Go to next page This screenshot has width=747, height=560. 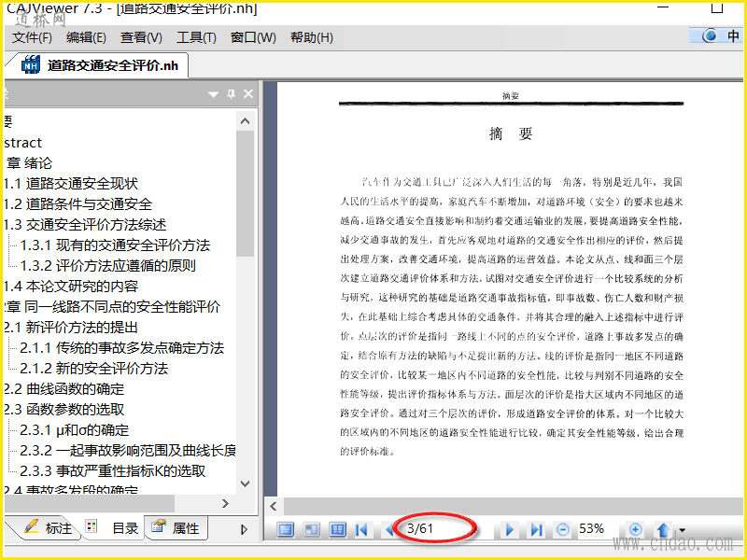pos(509,529)
